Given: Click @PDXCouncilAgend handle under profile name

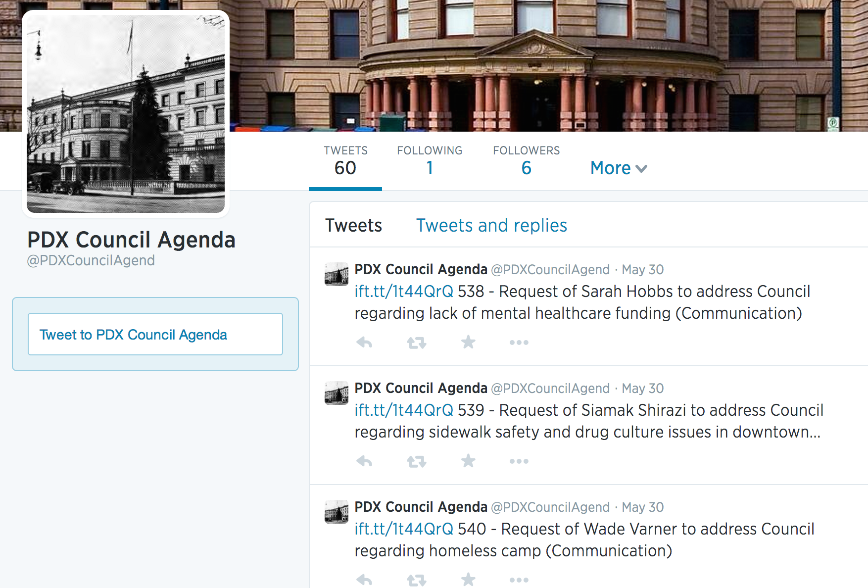Looking at the screenshot, I should 91,261.
